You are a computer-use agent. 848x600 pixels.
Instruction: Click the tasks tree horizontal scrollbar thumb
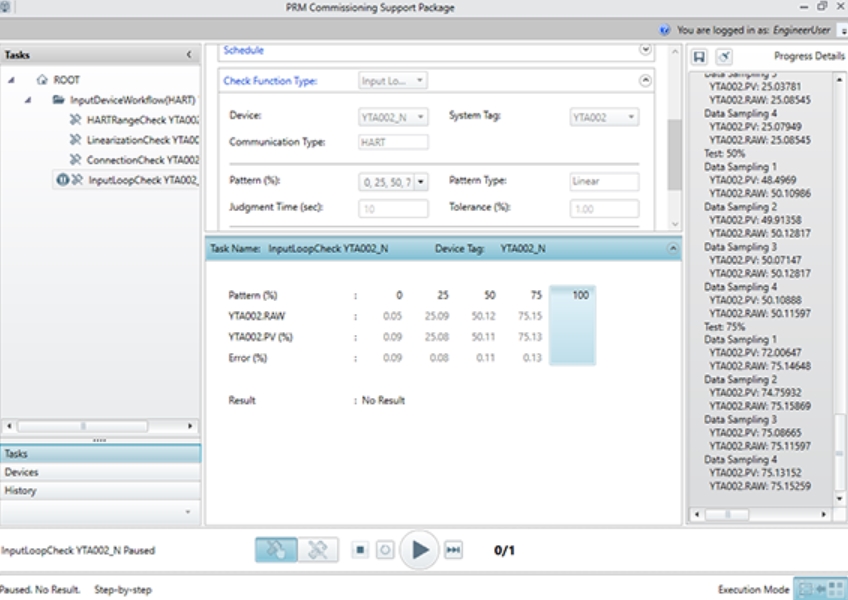(x=83, y=426)
